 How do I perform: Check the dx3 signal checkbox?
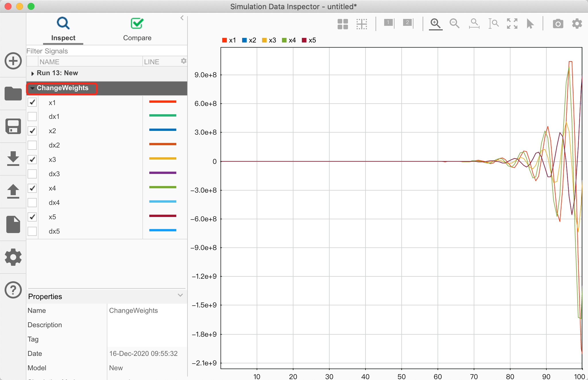[32, 174]
